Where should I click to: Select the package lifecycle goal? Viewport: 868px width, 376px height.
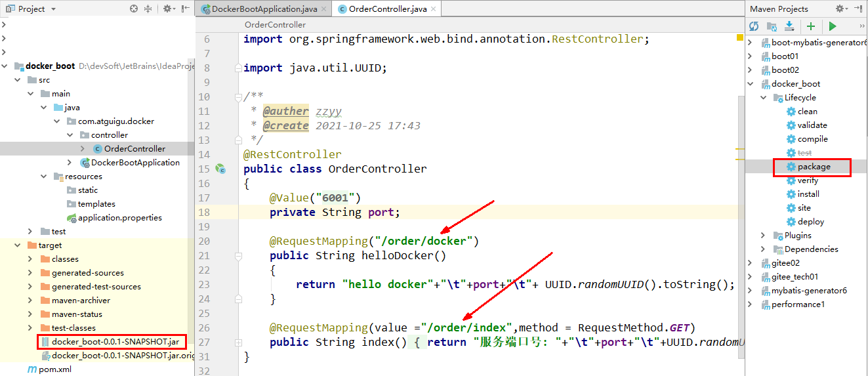[x=812, y=167]
